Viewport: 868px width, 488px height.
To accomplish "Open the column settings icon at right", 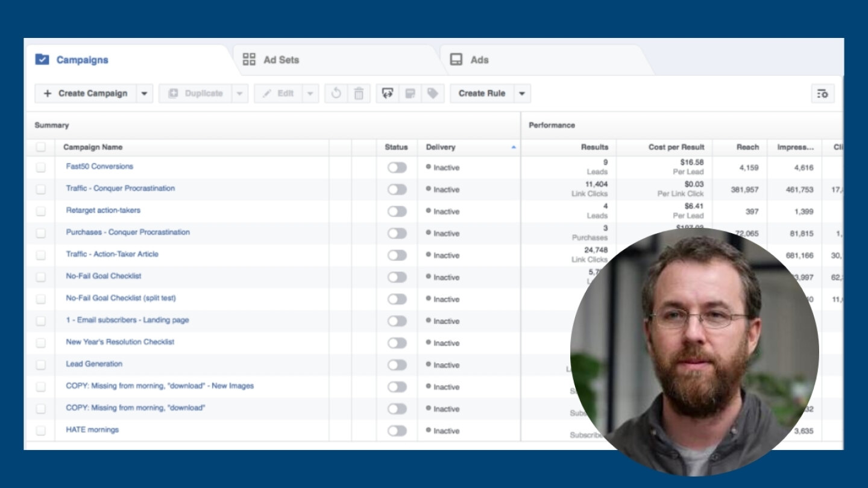I will coord(823,93).
